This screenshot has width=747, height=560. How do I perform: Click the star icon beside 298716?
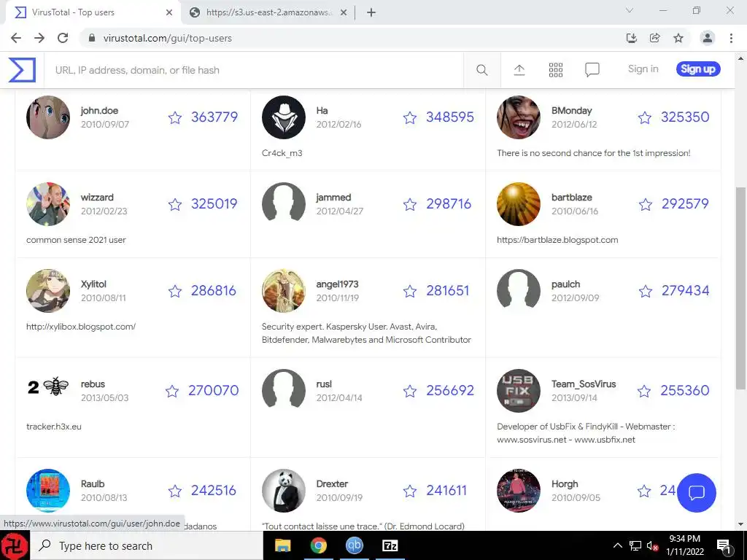tap(410, 204)
